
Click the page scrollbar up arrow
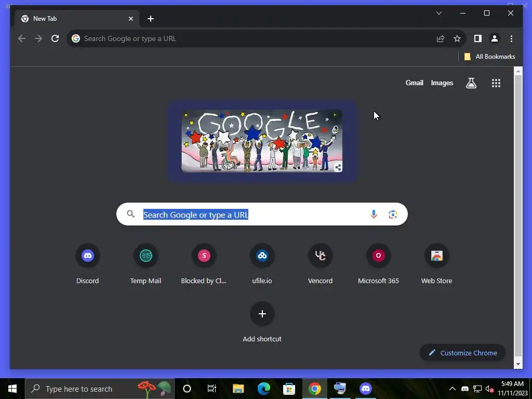tap(518, 71)
